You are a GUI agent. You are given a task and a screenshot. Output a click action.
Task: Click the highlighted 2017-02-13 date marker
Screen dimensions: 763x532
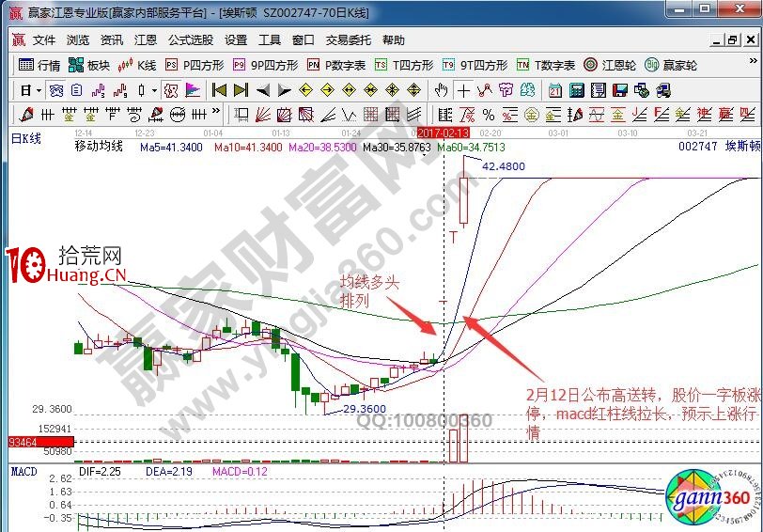(x=444, y=133)
